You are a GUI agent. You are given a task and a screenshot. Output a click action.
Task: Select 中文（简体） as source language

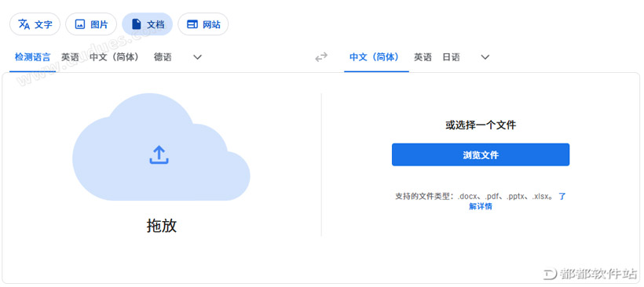tap(114, 57)
